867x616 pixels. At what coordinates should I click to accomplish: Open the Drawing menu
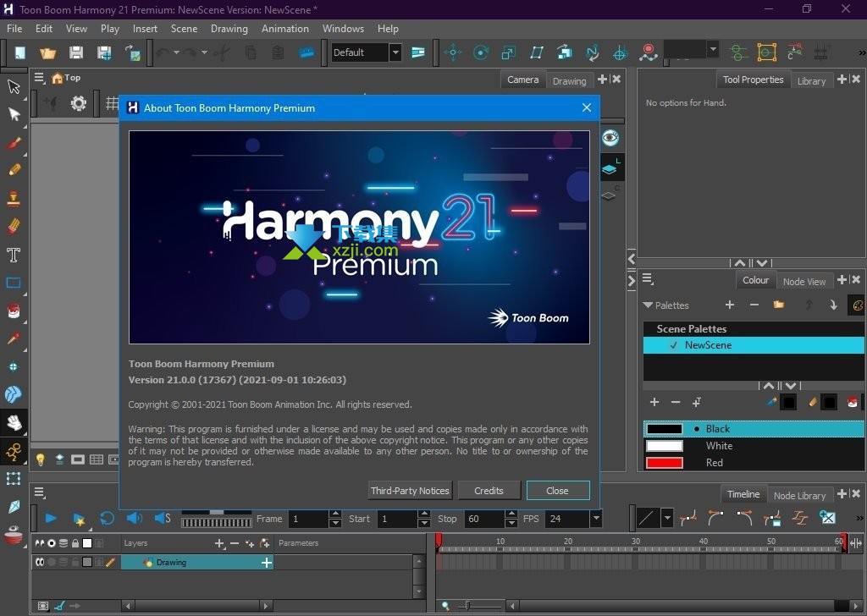(x=229, y=29)
